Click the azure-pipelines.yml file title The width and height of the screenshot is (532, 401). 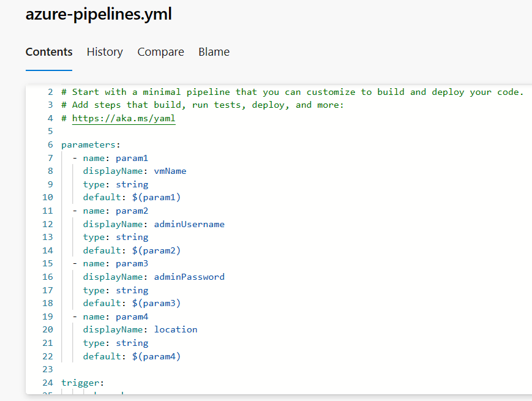tap(99, 15)
